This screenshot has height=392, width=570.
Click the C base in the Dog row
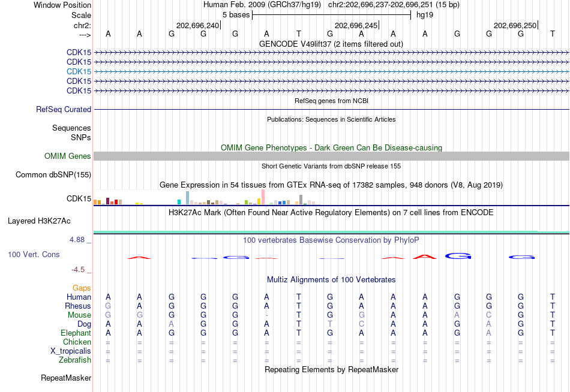tap(361, 324)
